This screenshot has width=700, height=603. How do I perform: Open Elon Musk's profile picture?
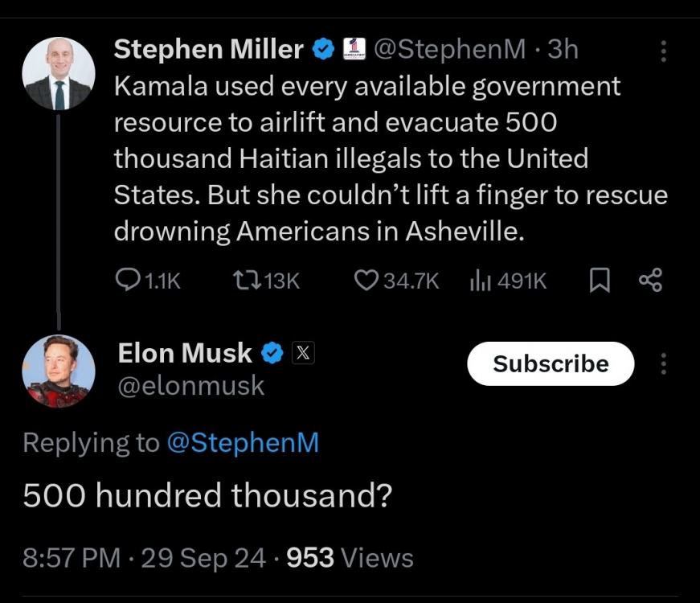click(x=58, y=371)
